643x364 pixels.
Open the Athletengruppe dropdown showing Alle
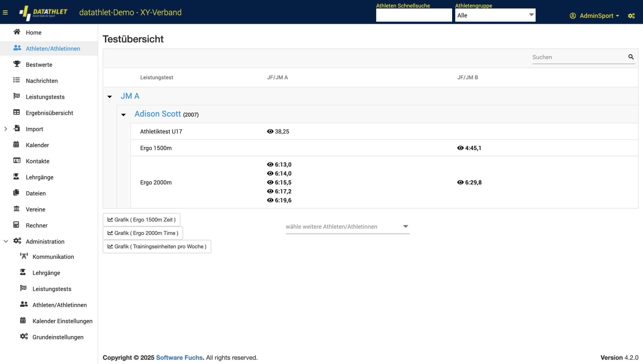[x=495, y=15]
